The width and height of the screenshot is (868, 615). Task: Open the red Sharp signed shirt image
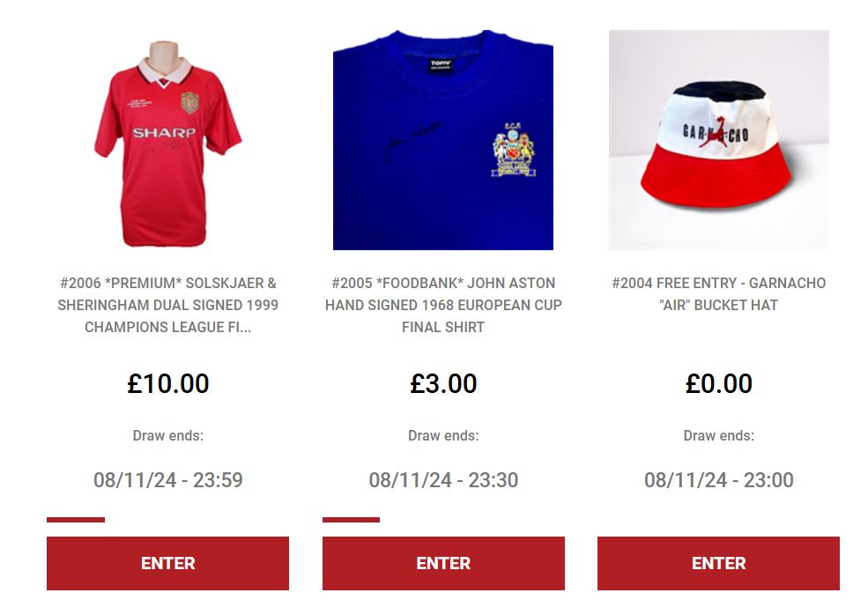pos(167,140)
